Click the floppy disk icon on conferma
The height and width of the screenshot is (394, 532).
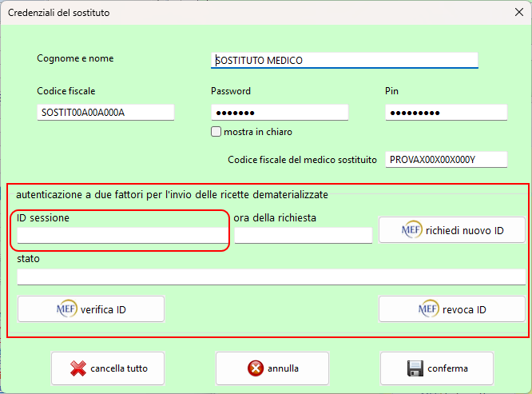pos(415,368)
